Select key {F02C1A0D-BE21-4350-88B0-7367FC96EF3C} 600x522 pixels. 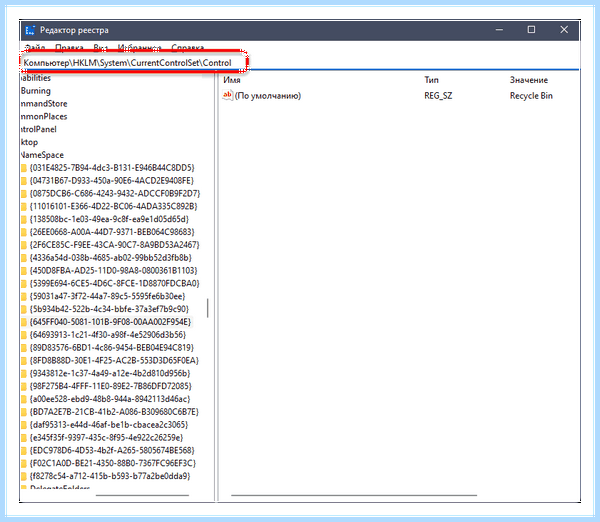point(112,463)
